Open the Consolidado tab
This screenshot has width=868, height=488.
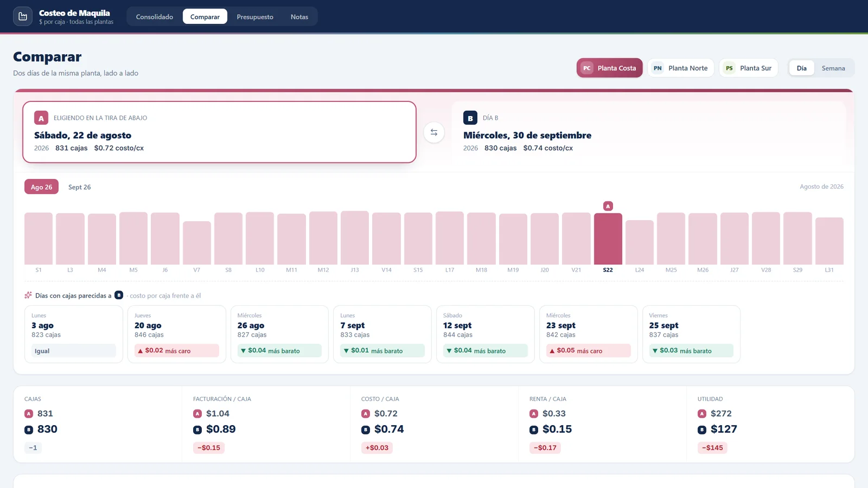(x=155, y=17)
